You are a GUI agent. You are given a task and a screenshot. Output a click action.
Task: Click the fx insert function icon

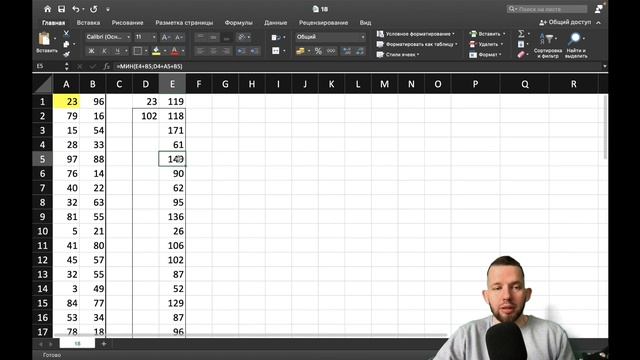(106, 66)
